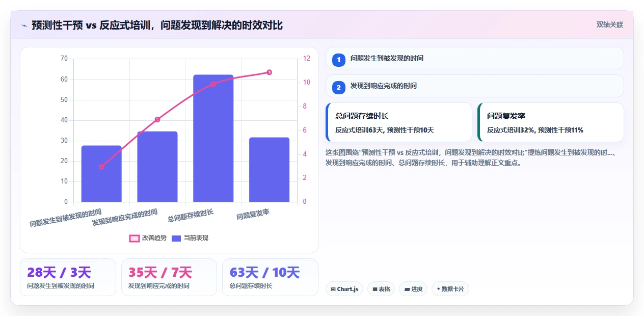
Task: Click text 反应式培训63天, 预测性干预10天
Action: tap(385, 130)
